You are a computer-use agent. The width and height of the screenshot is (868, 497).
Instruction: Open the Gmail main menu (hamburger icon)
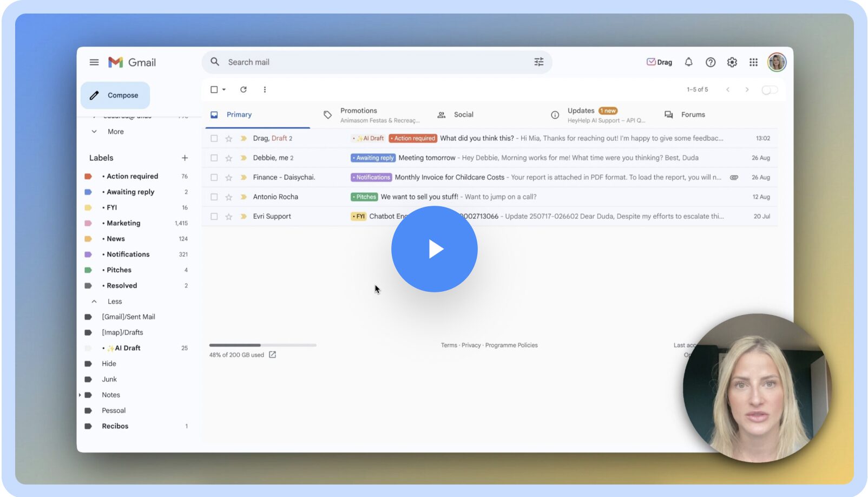[94, 62]
